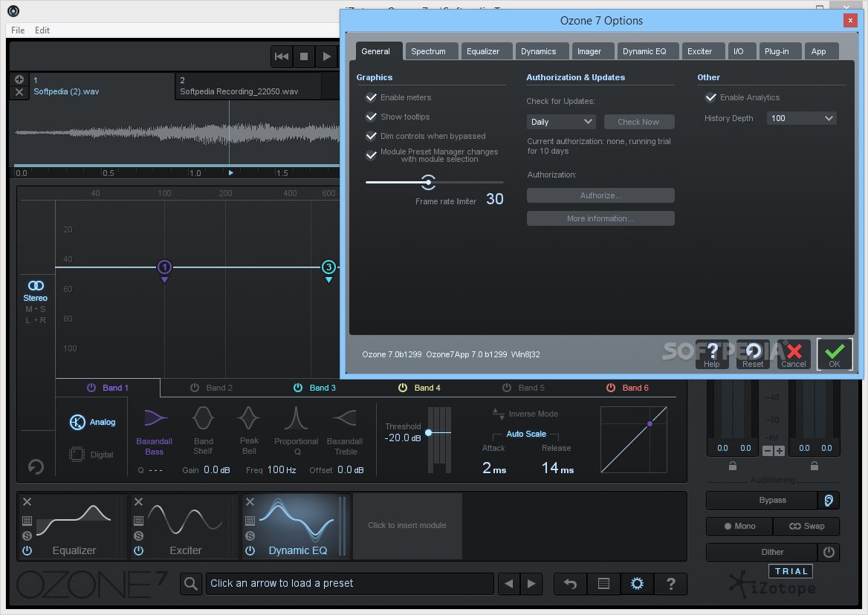Adjust the Threshold slider handle

[429, 432]
